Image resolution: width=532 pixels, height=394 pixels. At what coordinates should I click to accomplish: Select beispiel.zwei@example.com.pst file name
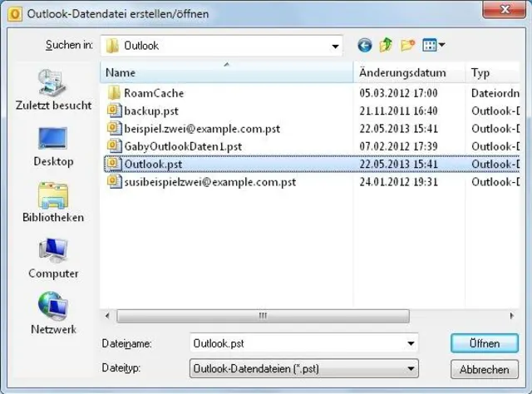tap(202, 129)
